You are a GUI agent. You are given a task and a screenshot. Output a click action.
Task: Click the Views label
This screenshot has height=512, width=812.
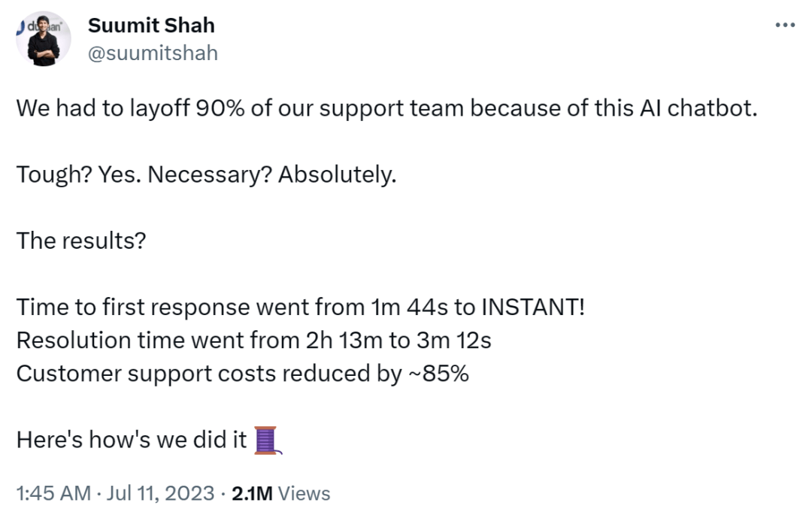pos(304,493)
